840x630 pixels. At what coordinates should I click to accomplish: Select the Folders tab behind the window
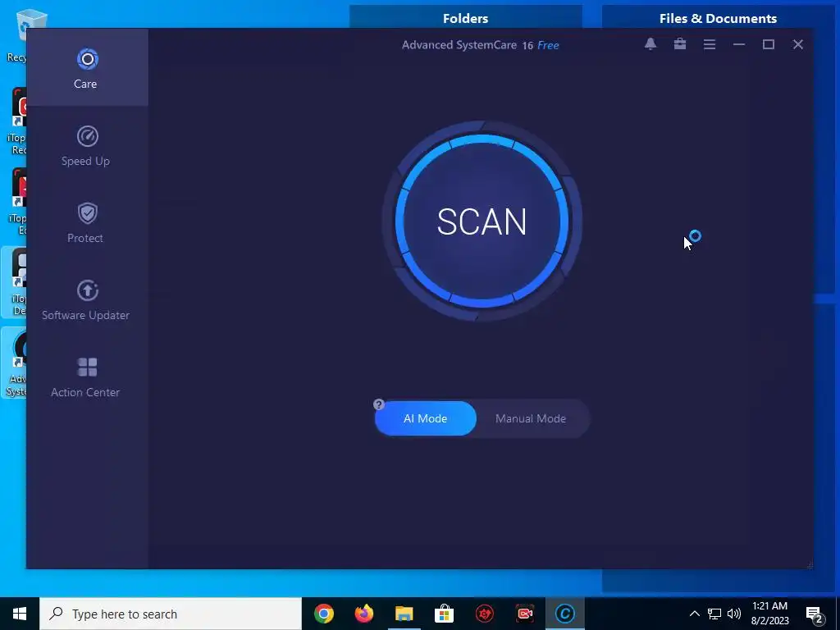[x=466, y=18]
